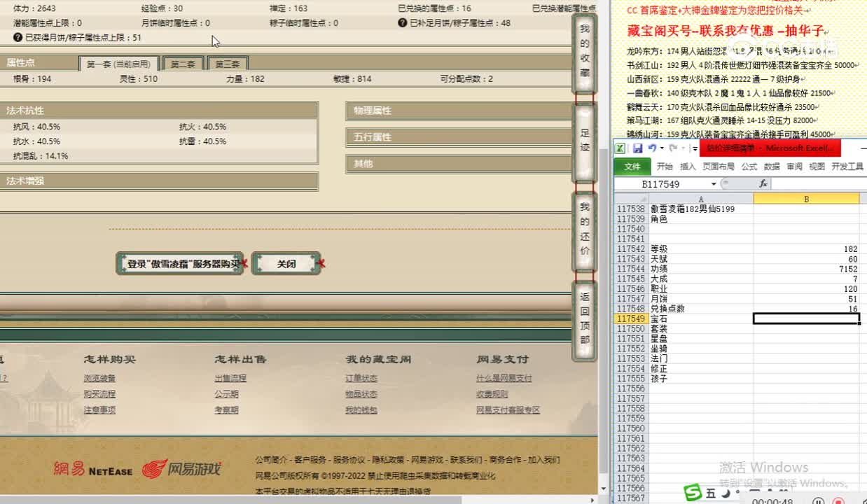Click the Excel application logo icon

coord(620,148)
